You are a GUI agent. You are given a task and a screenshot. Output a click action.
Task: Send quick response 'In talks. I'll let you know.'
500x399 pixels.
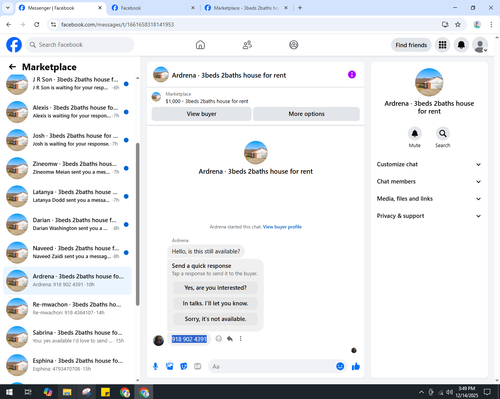point(215,303)
